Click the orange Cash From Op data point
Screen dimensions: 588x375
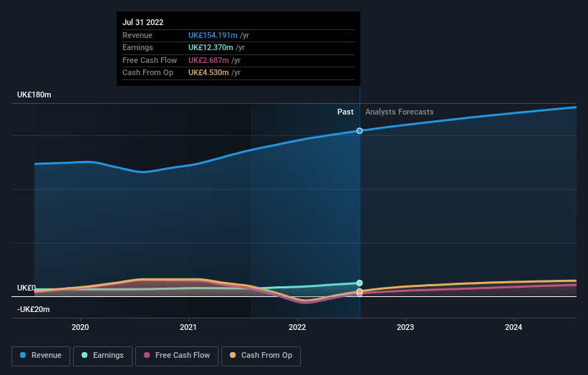(360, 291)
